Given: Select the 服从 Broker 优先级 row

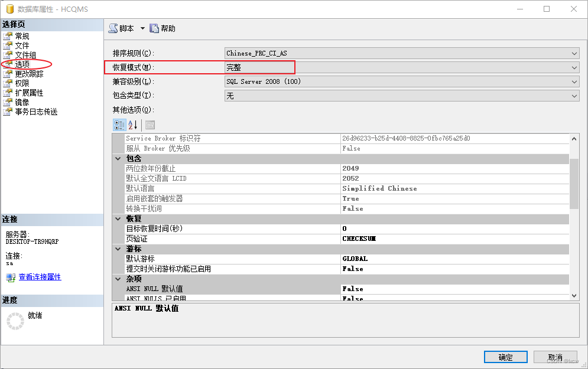Looking at the screenshot, I should tap(347, 148).
